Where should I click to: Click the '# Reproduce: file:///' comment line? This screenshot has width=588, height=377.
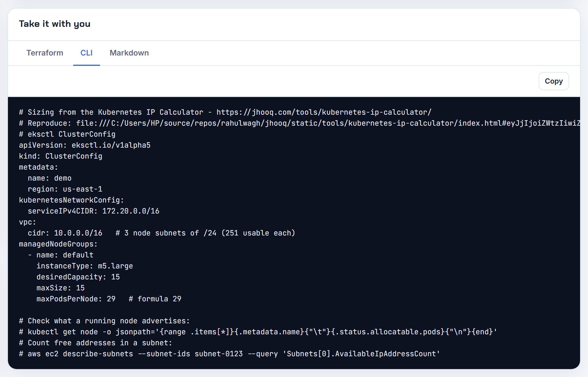[x=299, y=123]
